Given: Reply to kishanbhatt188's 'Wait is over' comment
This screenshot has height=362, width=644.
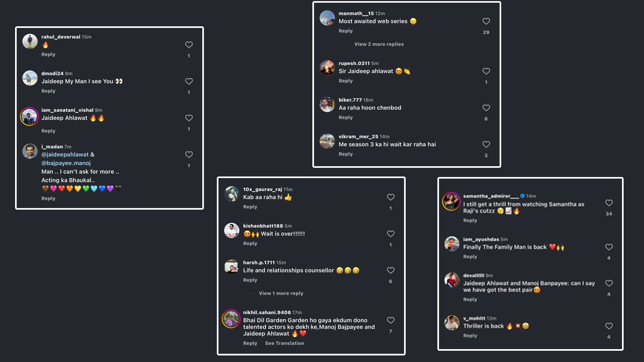Looking at the screenshot, I should coord(250,243).
